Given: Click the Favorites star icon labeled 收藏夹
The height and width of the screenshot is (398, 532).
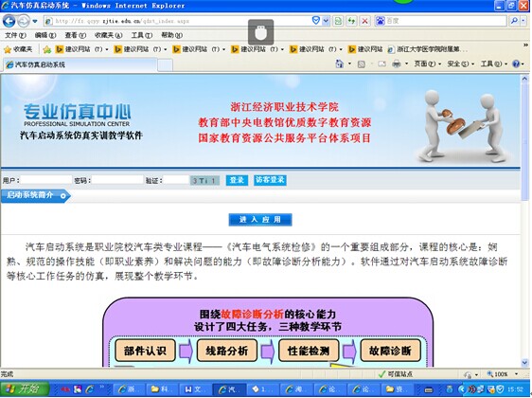Looking at the screenshot, I should 18,49.
